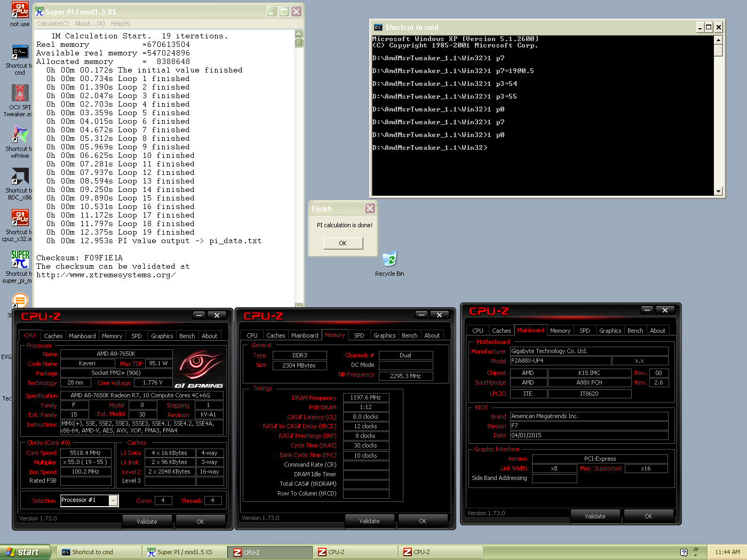Open the Shortcut to BDC_x86 desktop icon
Screen dimensions: 747x560
20,185
